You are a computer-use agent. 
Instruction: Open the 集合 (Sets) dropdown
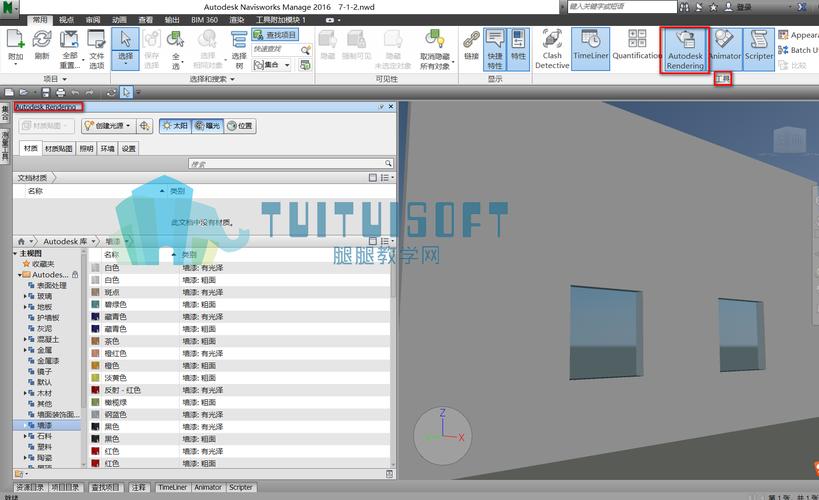click(273, 65)
